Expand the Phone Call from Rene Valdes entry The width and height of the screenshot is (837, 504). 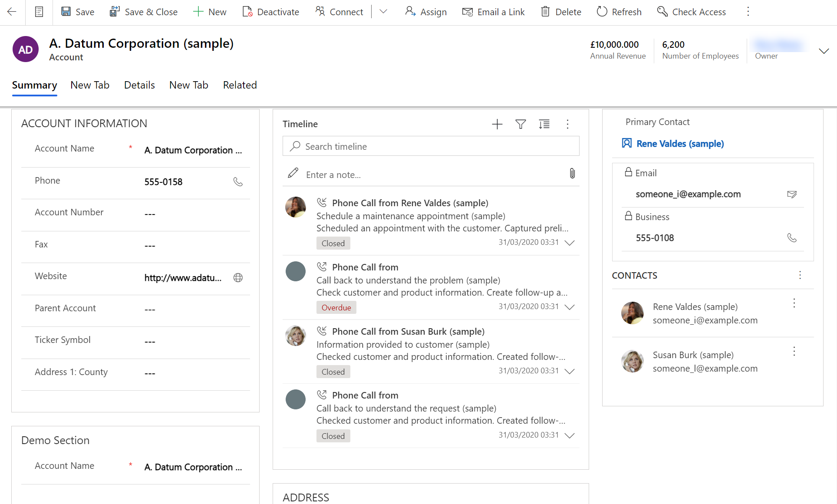[x=570, y=243]
